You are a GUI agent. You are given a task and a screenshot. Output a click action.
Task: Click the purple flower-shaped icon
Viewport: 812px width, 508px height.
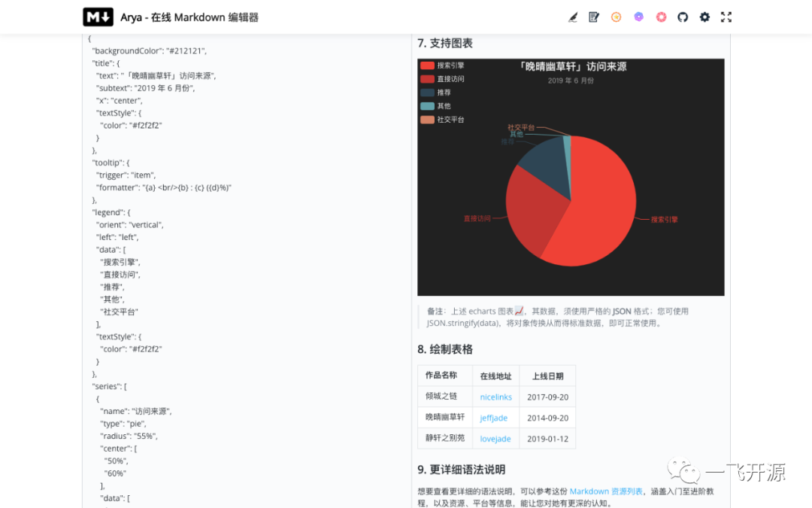click(x=638, y=17)
